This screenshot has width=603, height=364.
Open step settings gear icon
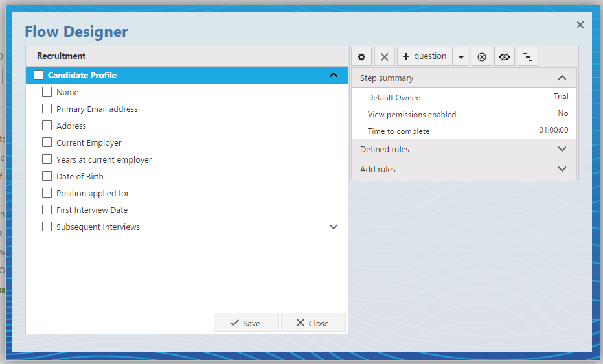tap(361, 57)
